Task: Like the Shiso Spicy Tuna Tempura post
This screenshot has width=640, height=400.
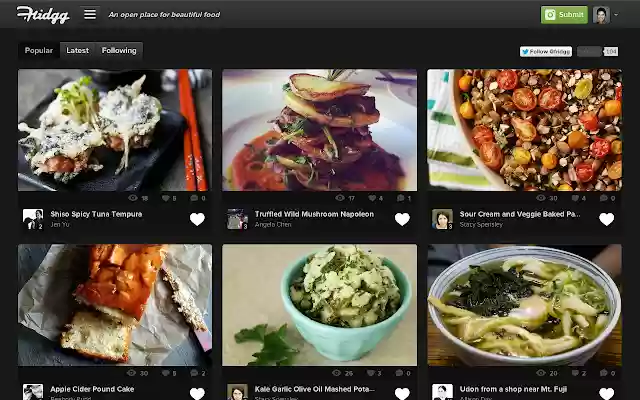Action: [x=197, y=219]
